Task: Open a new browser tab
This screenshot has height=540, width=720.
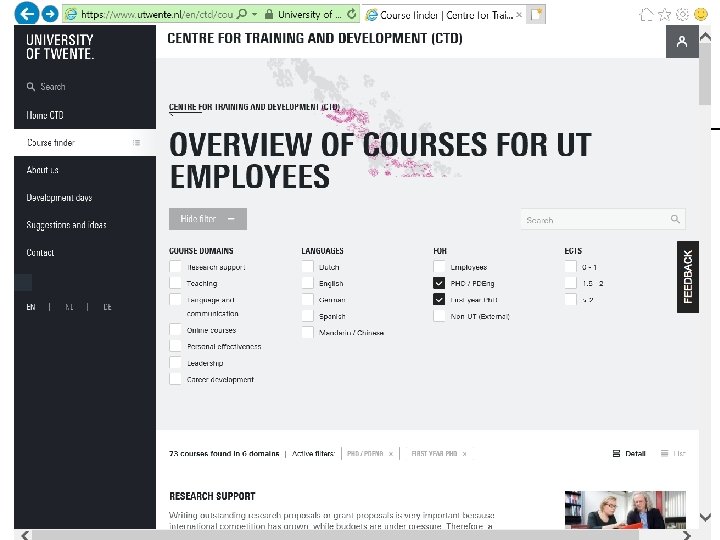Action: [535, 15]
